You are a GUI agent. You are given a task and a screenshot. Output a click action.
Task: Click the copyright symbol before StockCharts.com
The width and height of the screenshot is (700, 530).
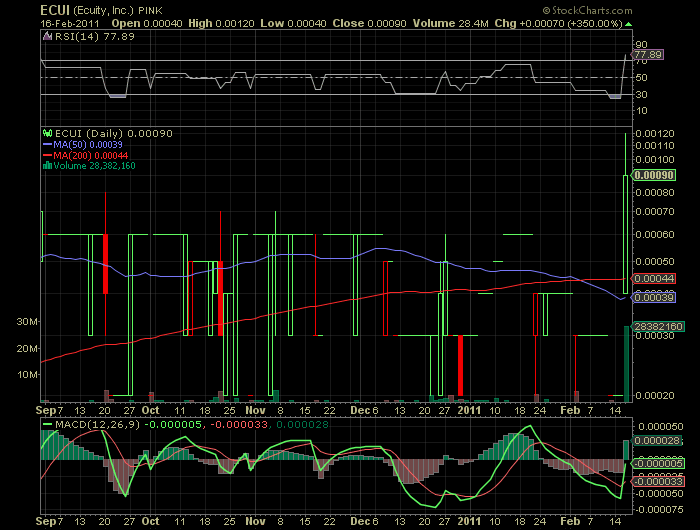pyautogui.click(x=546, y=10)
